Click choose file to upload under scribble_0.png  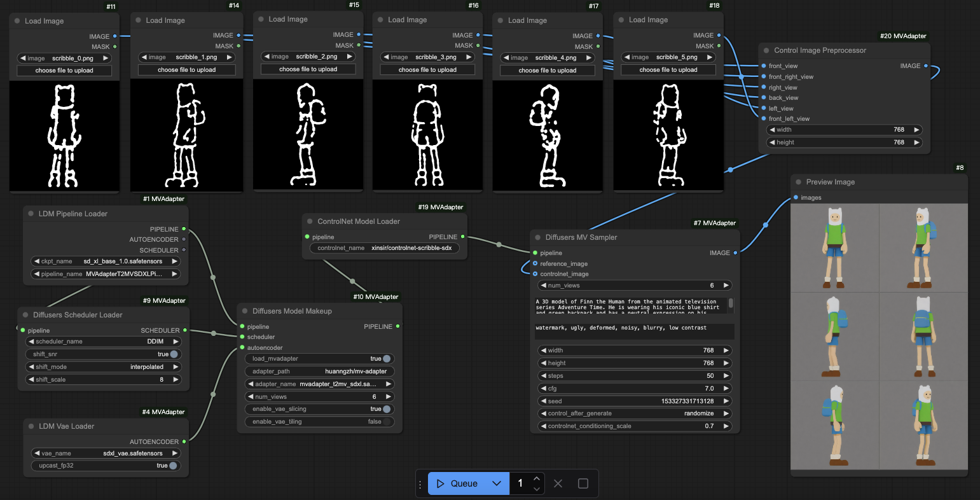coord(64,71)
